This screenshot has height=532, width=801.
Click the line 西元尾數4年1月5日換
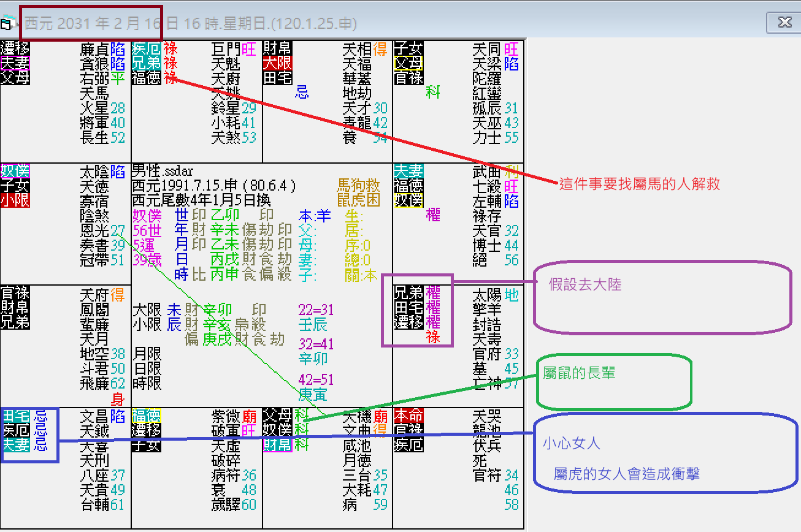tap(202, 200)
